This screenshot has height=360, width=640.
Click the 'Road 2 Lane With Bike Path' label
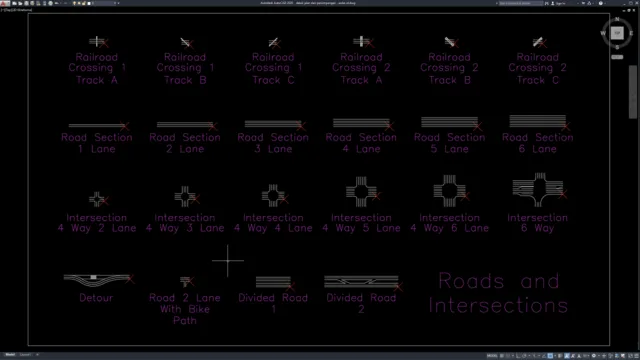pyautogui.click(x=184, y=309)
